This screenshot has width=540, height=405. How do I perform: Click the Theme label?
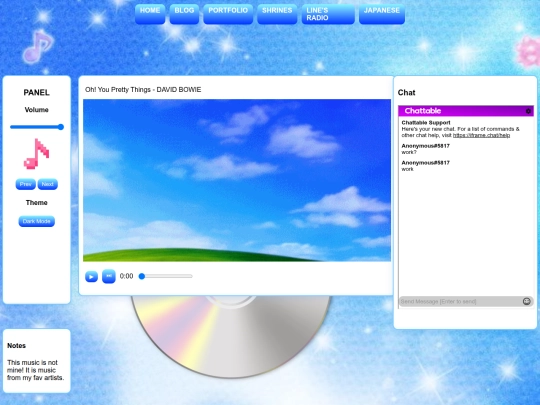point(37,202)
